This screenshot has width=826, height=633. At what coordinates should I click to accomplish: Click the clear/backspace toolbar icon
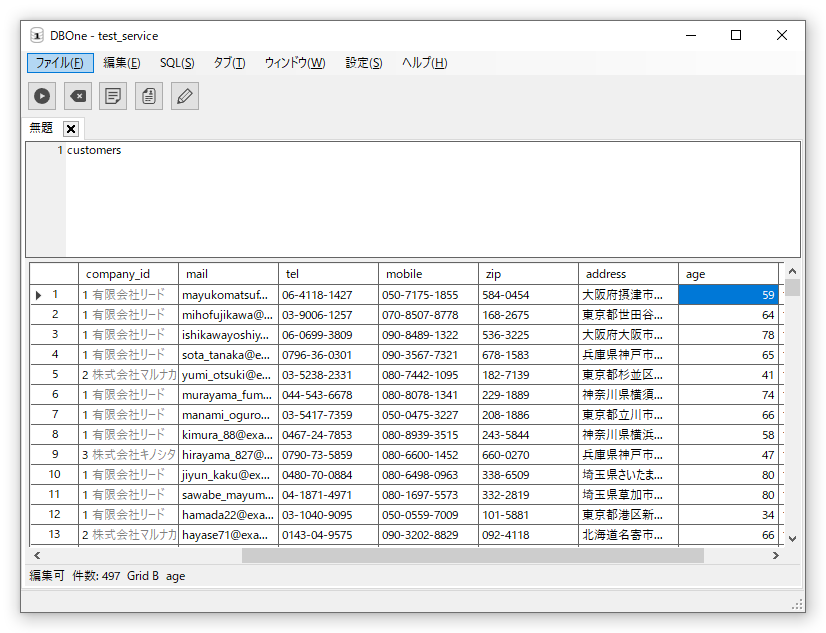[78, 96]
